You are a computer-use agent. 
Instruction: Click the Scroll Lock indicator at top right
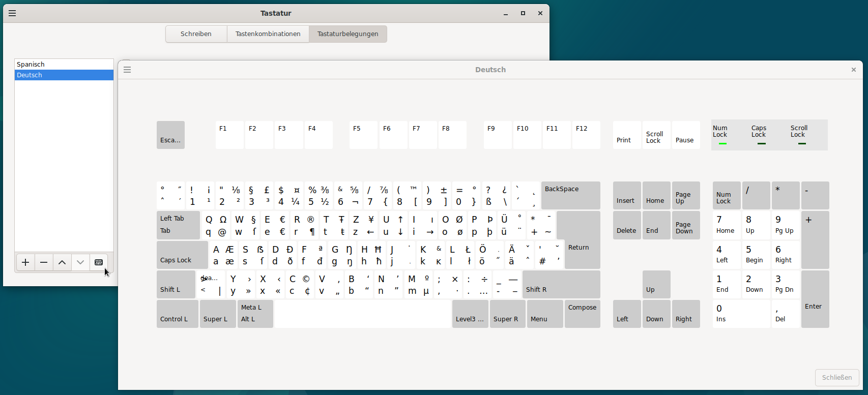point(800,135)
